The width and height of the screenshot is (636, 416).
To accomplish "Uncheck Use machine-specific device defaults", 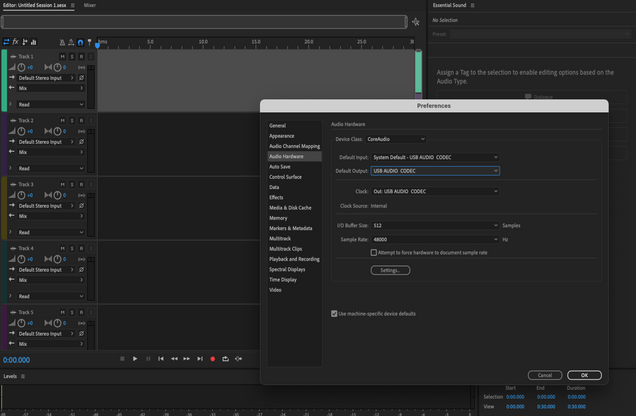I will (x=334, y=313).
